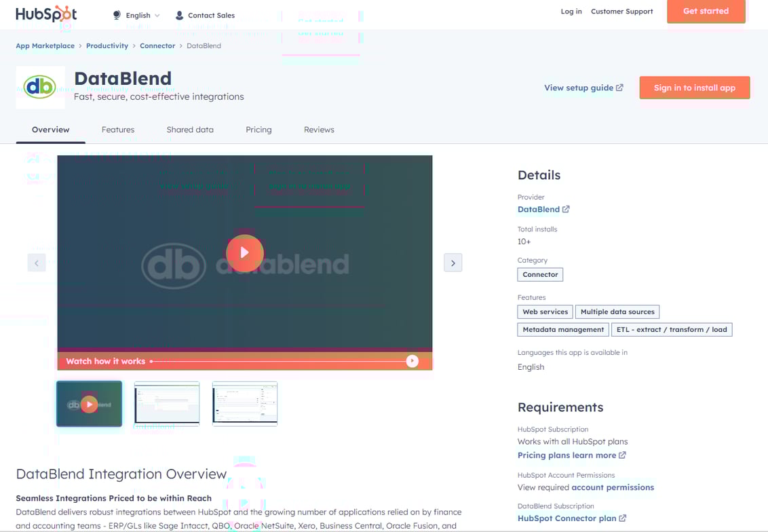
Task: Play the DataBlend intro video
Action: pos(244,253)
